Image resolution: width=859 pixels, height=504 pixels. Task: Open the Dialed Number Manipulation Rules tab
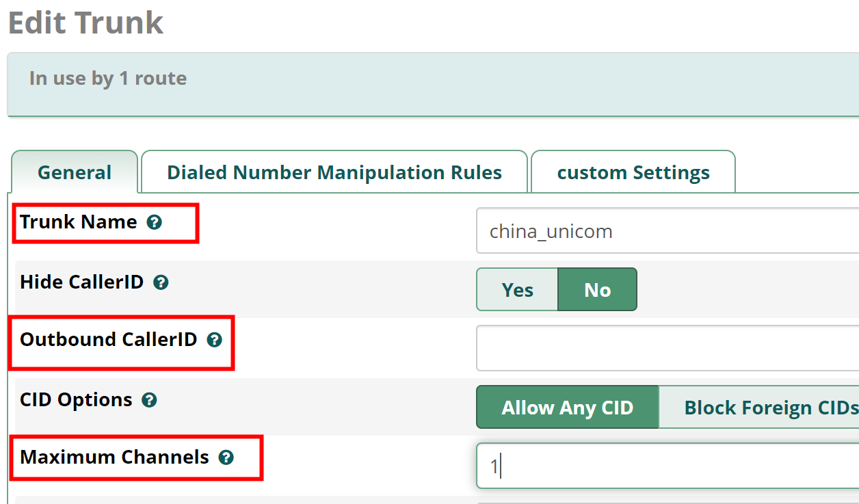(334, 172)
